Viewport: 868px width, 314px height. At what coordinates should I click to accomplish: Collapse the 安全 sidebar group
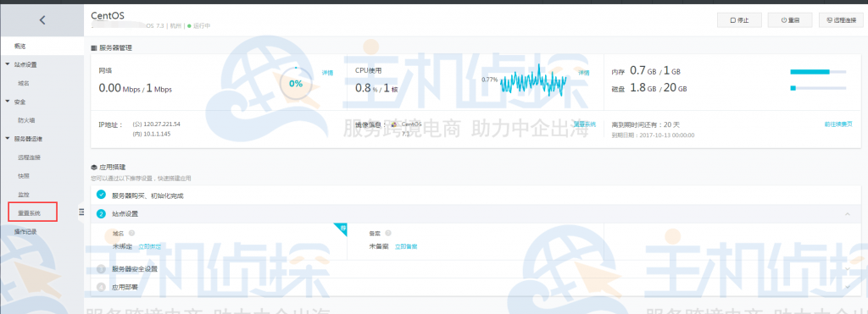tap(7, 102)
